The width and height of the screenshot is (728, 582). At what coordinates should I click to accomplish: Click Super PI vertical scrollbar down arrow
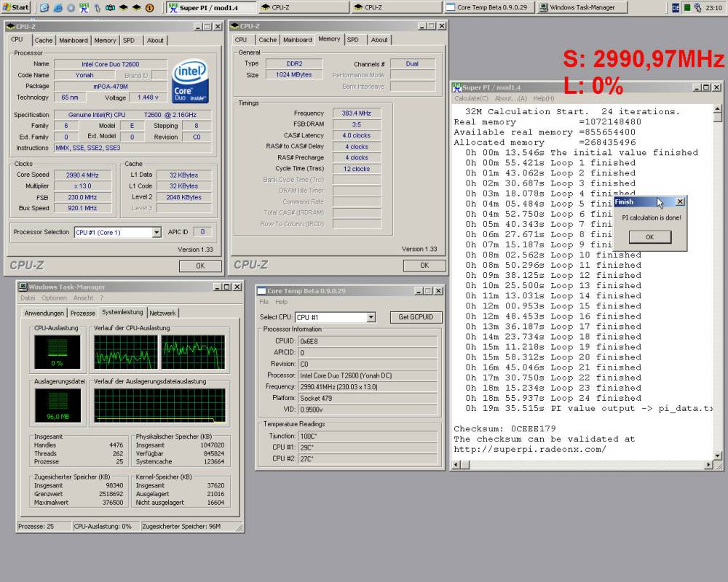point(717,455)
